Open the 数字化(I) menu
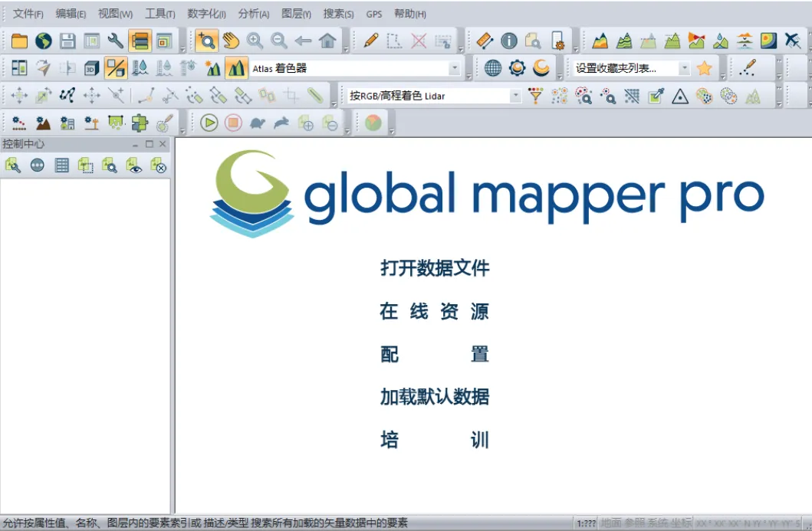812x531 pixels. click(206, 14)
